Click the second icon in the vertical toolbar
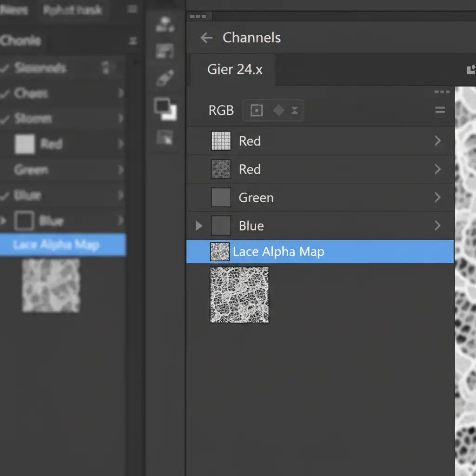 (165, 51)
